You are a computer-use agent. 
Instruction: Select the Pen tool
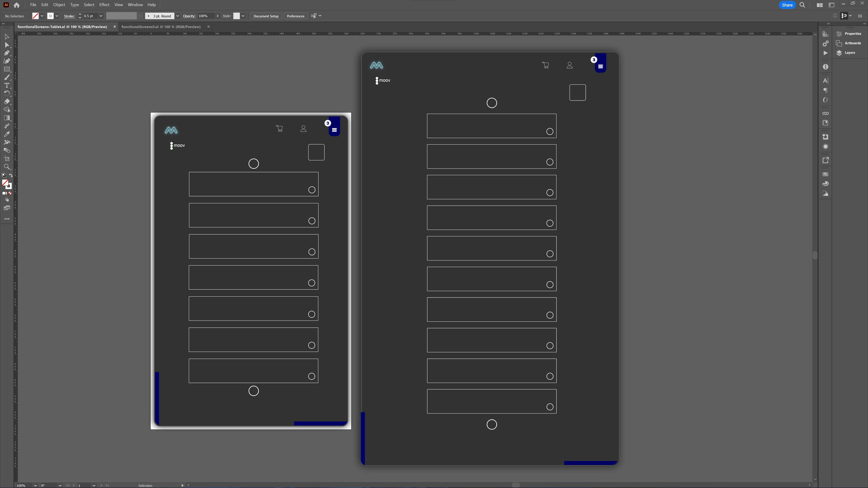click(x=7, y=53)
